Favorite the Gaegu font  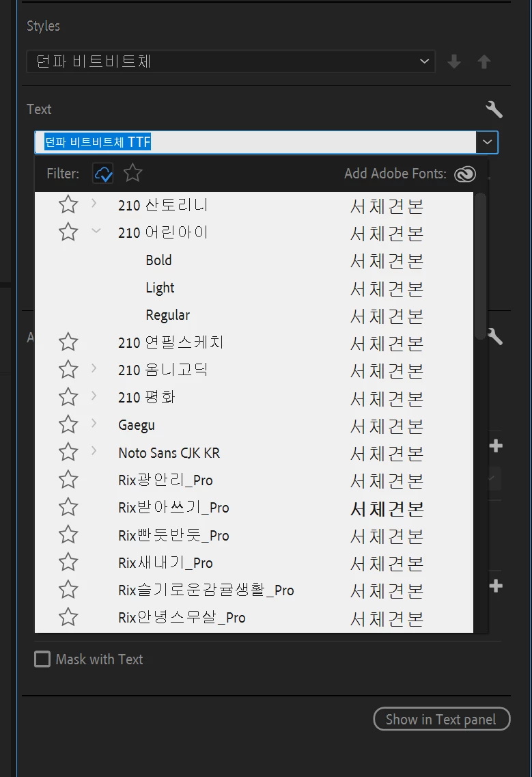point(68,424)
